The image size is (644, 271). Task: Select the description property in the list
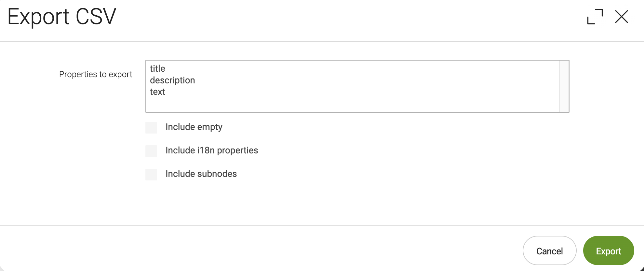coord(172,80)
